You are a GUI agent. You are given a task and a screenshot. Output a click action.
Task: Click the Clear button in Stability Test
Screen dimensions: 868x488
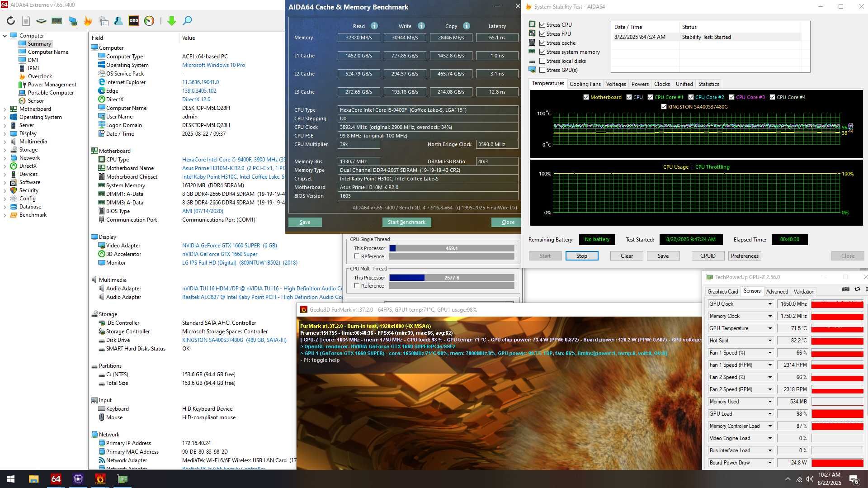point(627,256)
